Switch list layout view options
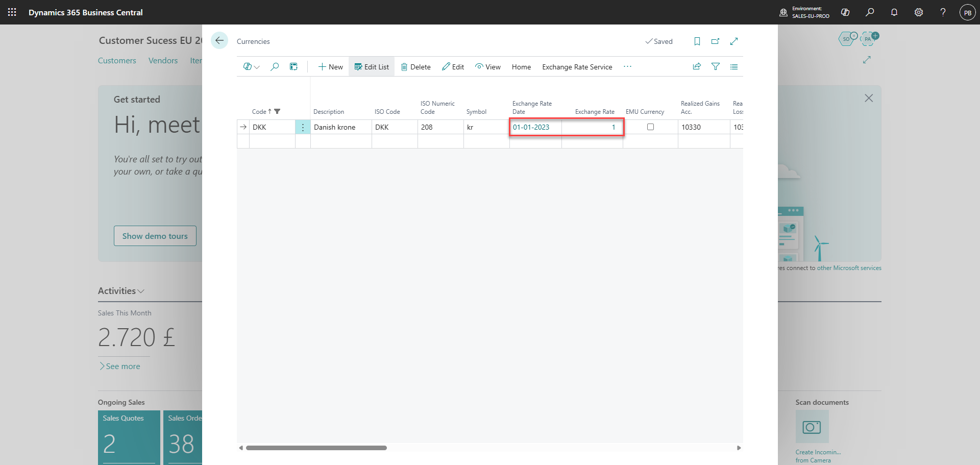Viewport: 980px width, 465px height. 734,66
